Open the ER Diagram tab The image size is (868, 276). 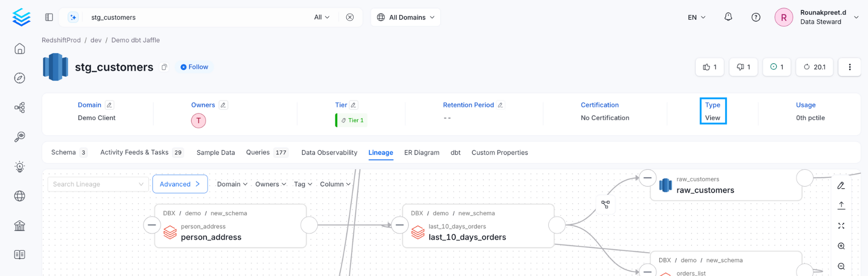coord(422,152)
